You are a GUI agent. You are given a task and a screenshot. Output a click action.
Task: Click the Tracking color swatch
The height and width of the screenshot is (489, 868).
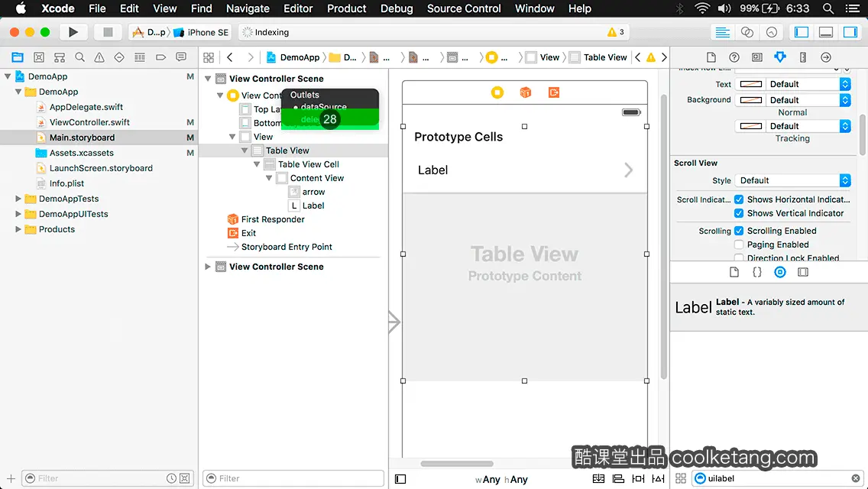pos(750,126)
